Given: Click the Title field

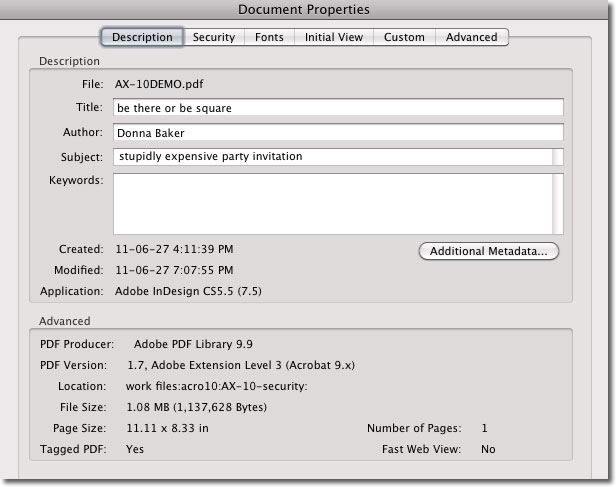Looking at the screenshot, I should coord(338,107).
